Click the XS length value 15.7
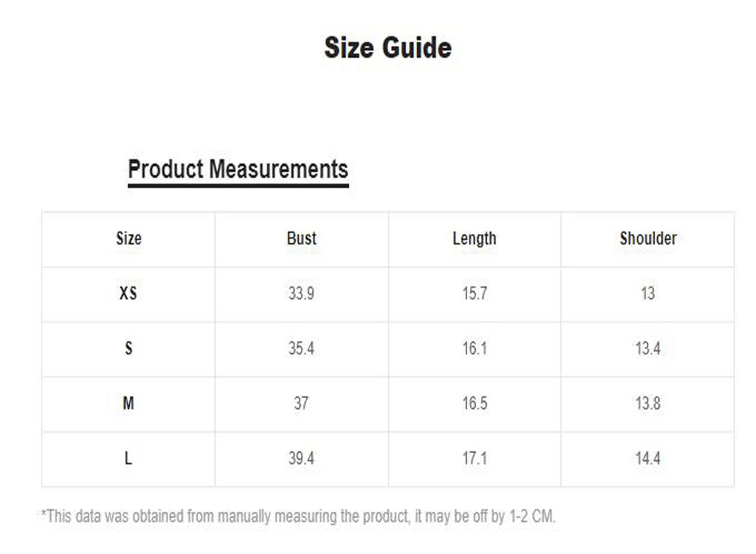Viewport: 756px width, 554px height. click(x=475, y=293)
